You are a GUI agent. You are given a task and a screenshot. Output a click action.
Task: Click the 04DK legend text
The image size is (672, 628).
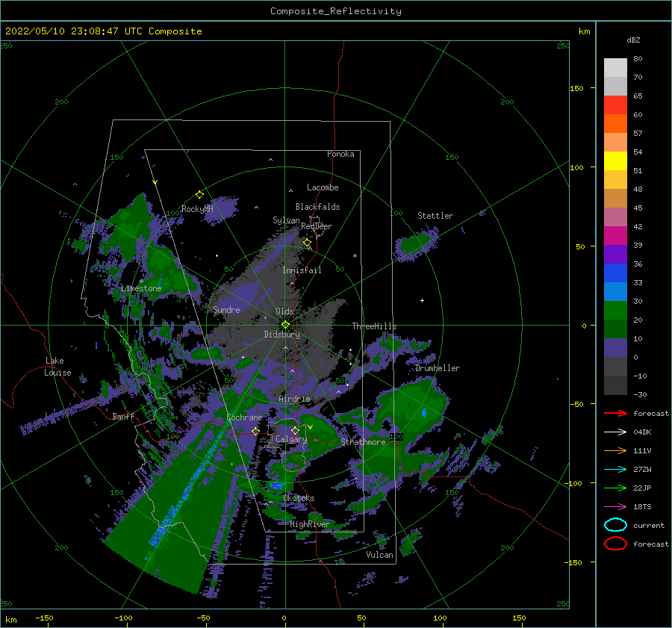pos(642,432)
